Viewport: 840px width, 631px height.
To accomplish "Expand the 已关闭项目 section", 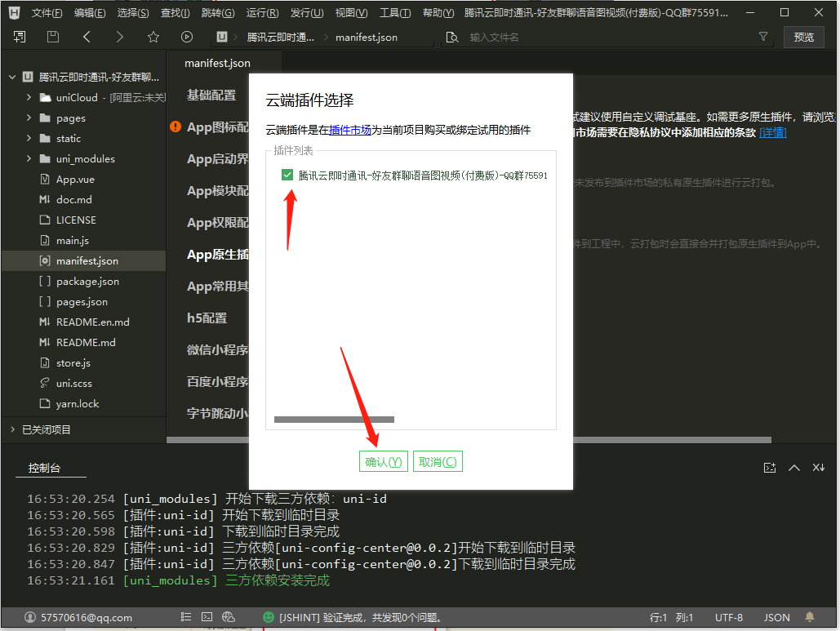I will pyautogui.click(x=12, y=429).
